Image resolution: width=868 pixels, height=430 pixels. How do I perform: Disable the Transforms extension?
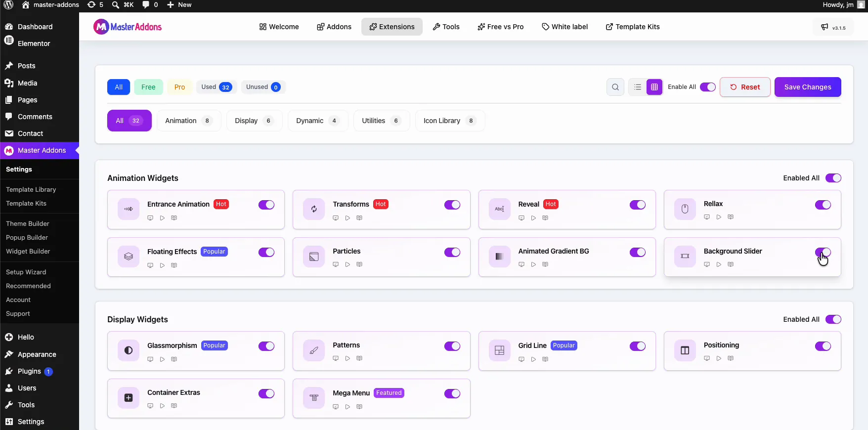(452, 205)
